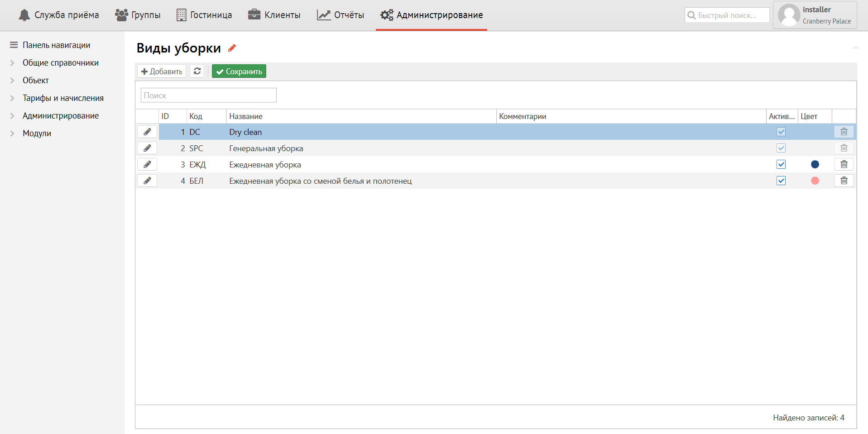868x434 pixels.
Task: Expand Тарифы и начисления in sidebar
Action: [13, 98]
